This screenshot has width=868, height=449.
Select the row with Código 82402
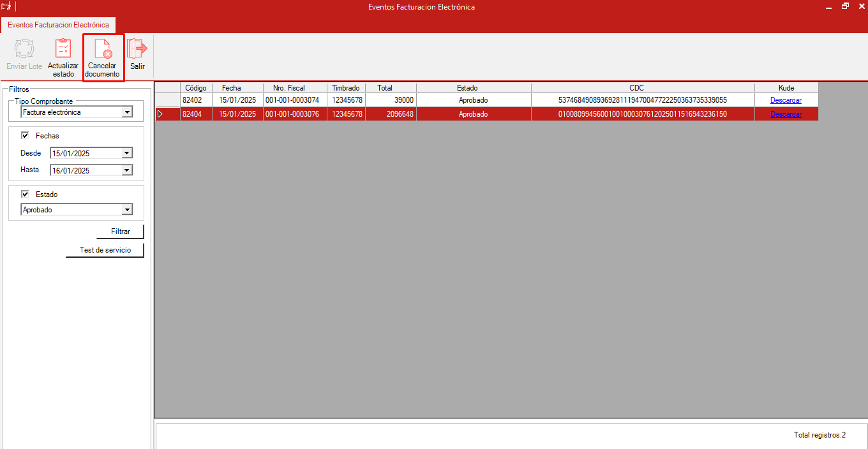191,100
